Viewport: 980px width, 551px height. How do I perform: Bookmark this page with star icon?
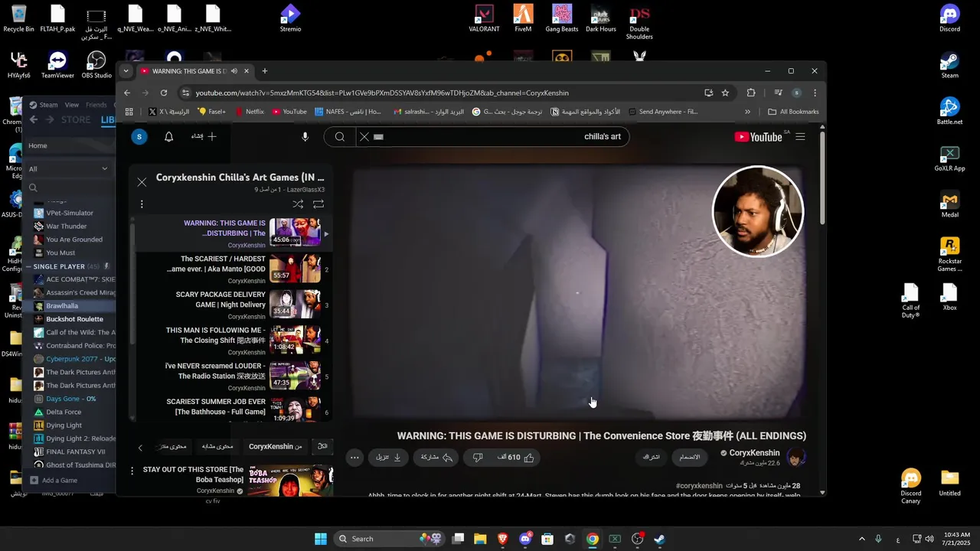coord(725,93)
